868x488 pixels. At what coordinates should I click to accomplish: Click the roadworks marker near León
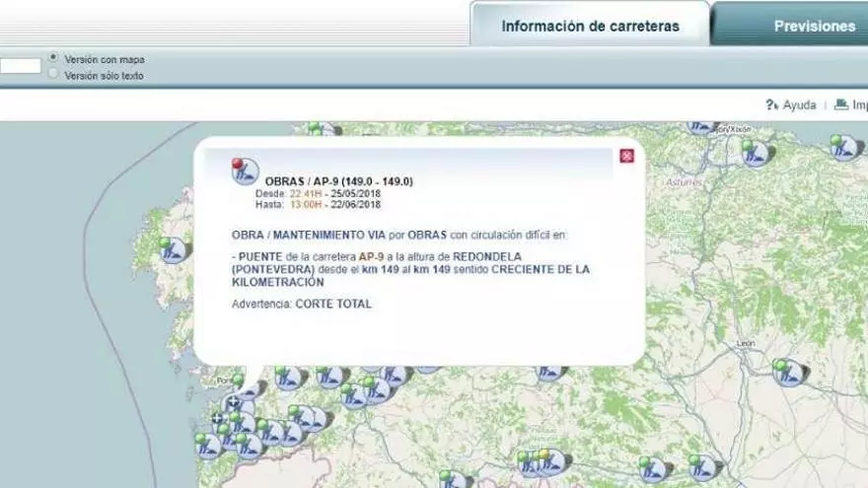point(789,373)
